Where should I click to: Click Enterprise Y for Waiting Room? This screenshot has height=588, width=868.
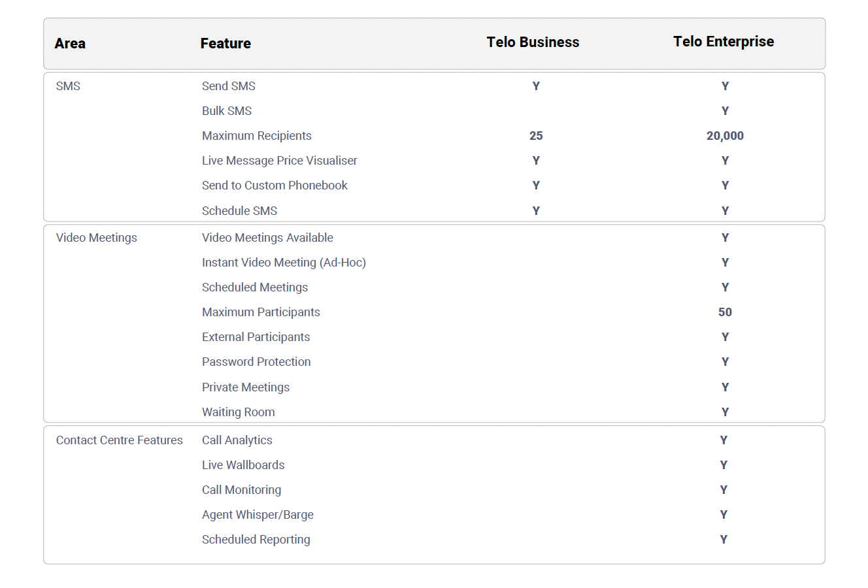[x=725, y=412]
